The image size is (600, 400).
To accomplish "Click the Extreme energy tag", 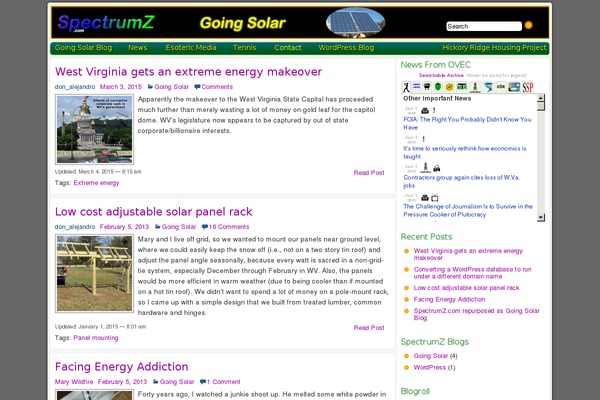I will (x=96, y=183).
